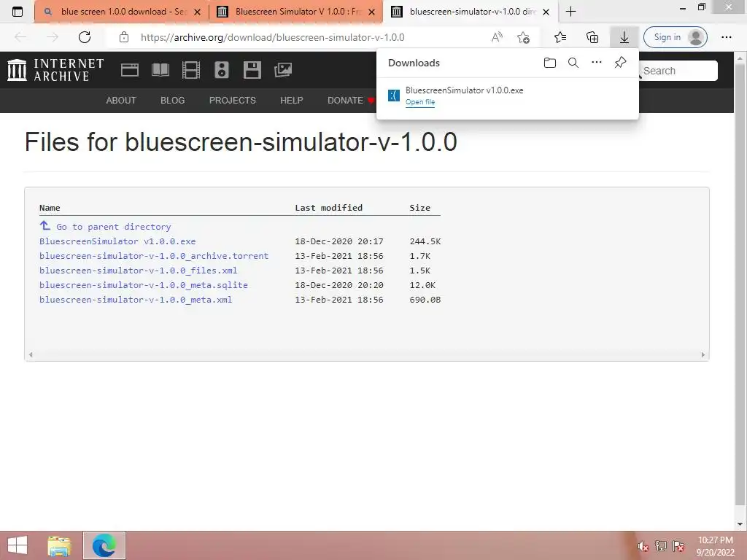Open Read aloud icon in address bar
The width and height of the screenshot is (747, 560).
pyautogui.click(x=496, y=37)
